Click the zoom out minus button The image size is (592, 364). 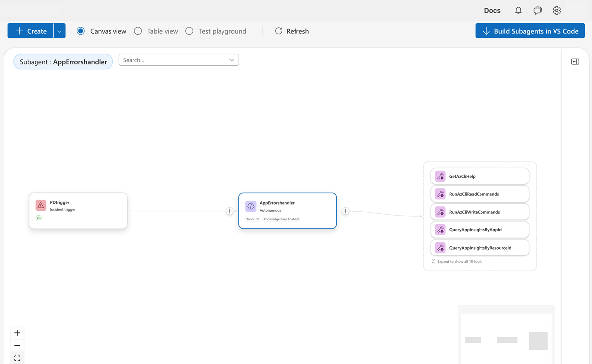(17, 345)
